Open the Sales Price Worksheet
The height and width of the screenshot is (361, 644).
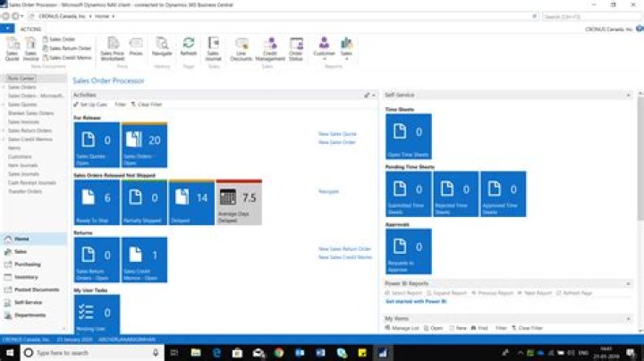pyautogui.click(x=113, y=49)
